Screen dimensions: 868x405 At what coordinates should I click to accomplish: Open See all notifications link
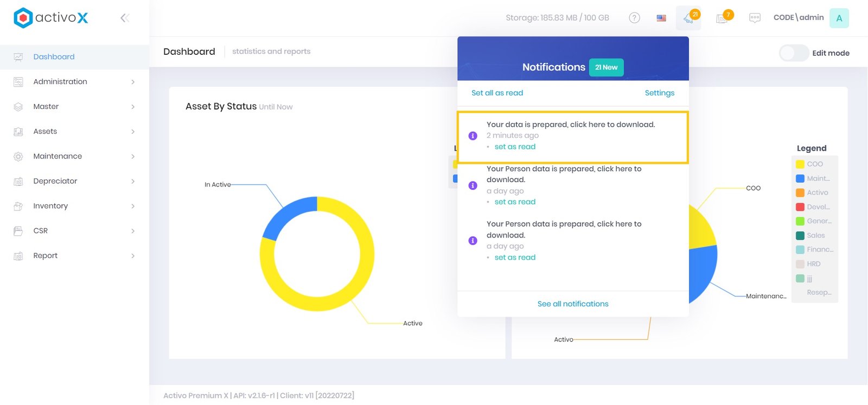coord(573,304)
